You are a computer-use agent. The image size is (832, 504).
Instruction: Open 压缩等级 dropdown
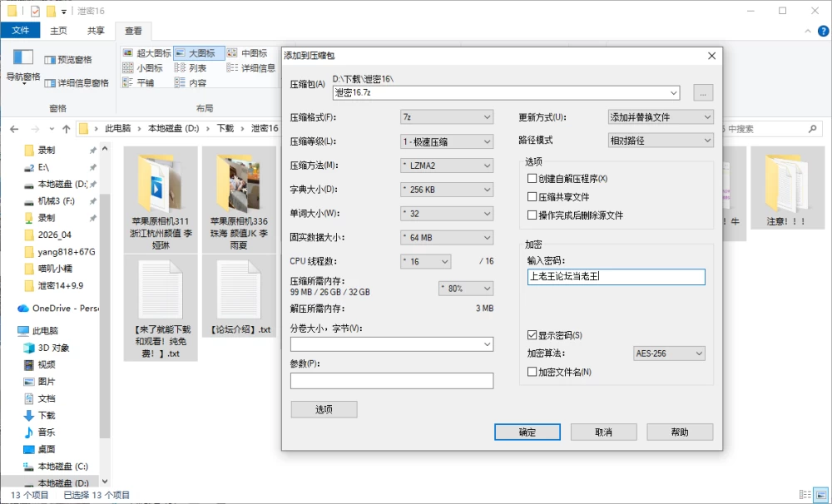[x=447, y=141]
